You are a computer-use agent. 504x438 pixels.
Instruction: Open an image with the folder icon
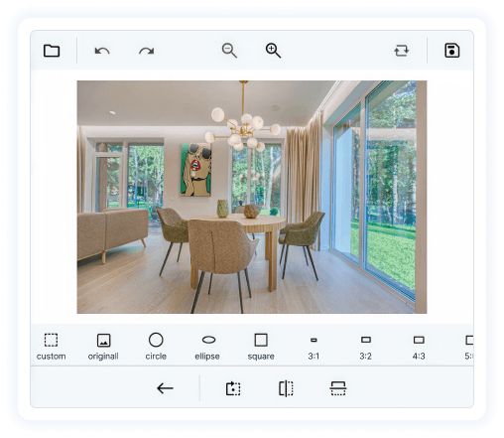52,51
